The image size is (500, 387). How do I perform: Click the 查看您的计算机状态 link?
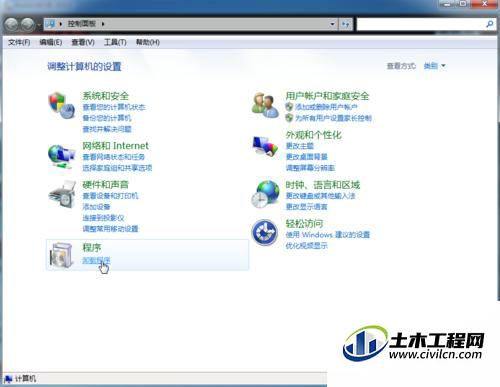114,107
